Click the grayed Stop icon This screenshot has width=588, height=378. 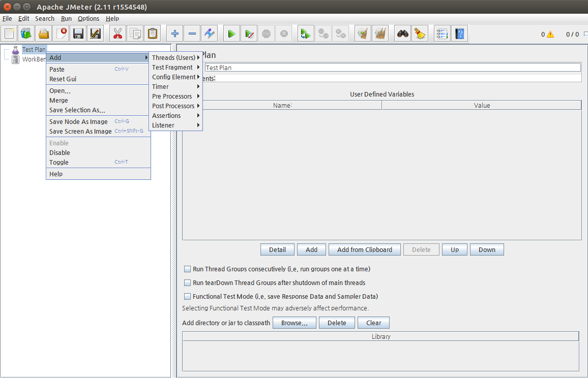[x=266, y=34]
